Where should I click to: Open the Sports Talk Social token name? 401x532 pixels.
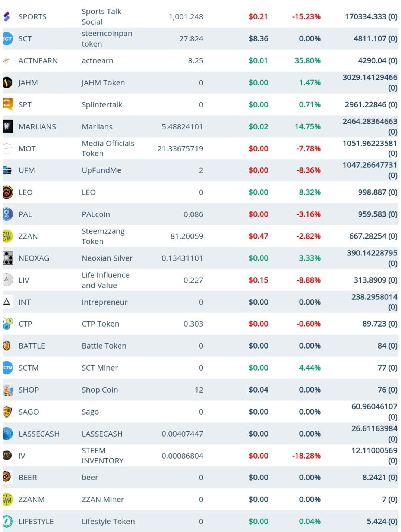pyautogui.click(x=101, y=16)
